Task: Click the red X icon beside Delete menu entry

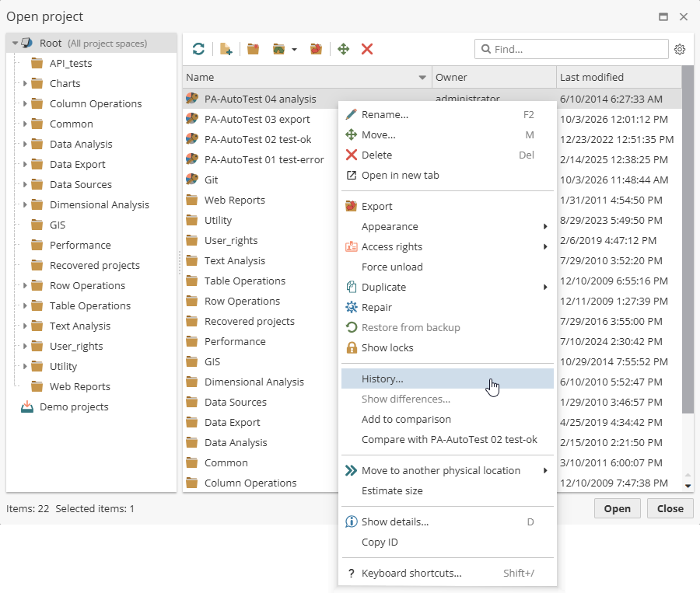Action: click(x=352, y=155)
